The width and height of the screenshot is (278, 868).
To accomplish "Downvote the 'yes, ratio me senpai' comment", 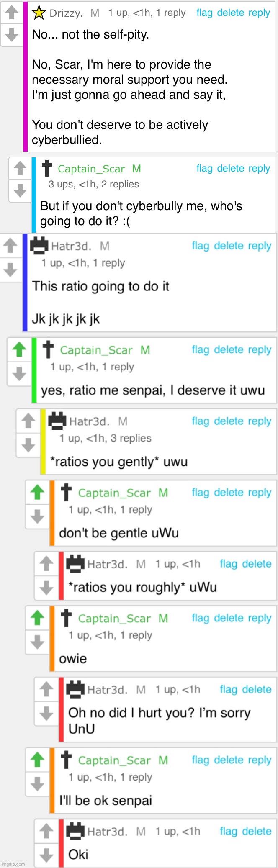I will [x=19, y=373].
